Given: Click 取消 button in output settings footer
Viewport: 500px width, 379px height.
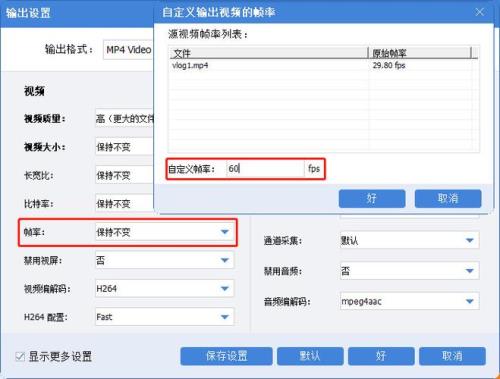Looking at the screenshot, I should (x=452, y=356).
